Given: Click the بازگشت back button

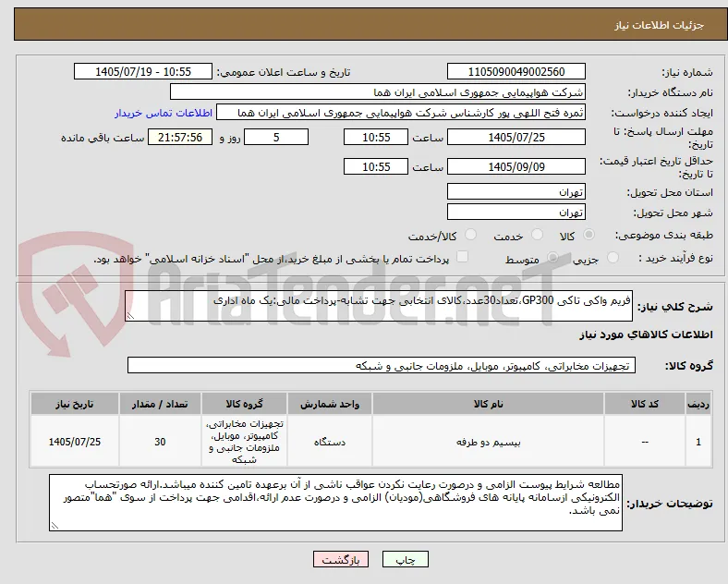Looking at the screenshot, I should tap(341, 559).
